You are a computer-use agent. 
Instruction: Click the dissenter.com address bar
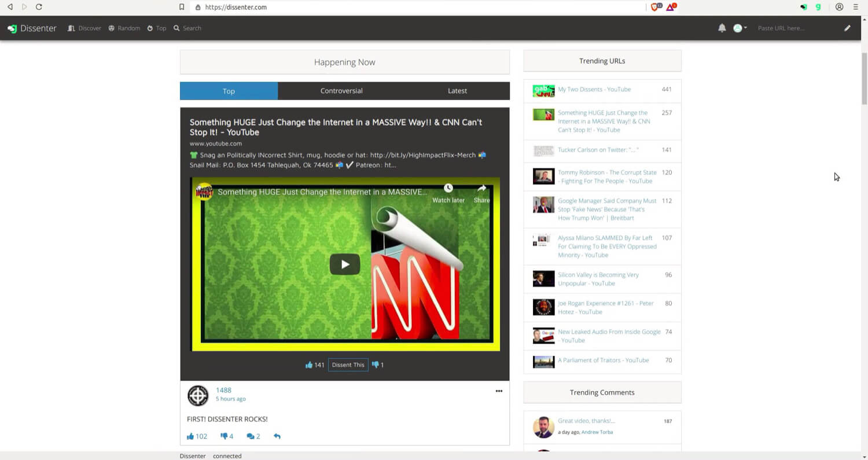[417, 7]
